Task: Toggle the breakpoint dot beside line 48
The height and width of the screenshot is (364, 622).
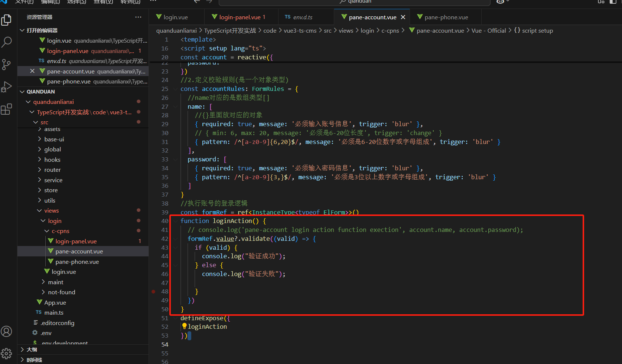Action: (x=153, y=292)
